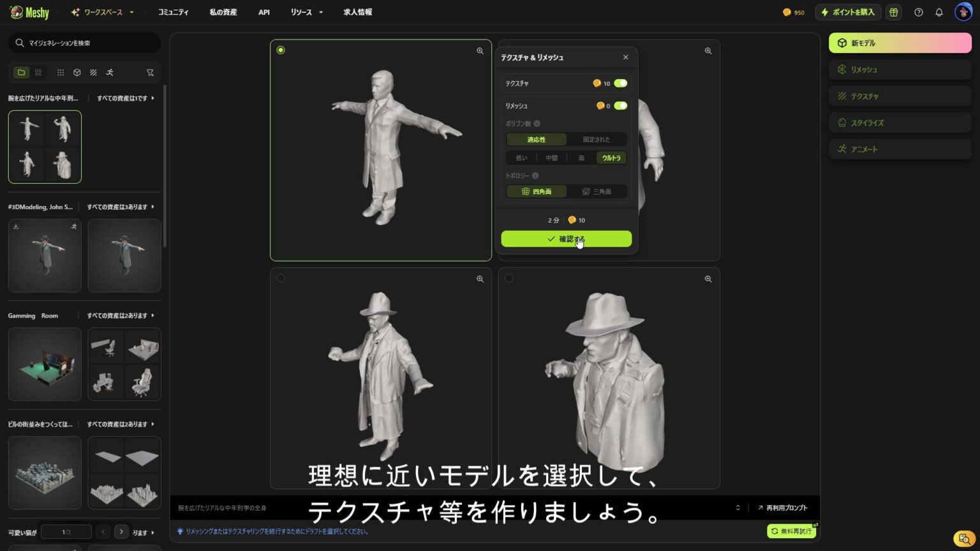Click the animation running-figure filter icon

tap(110, 72)
